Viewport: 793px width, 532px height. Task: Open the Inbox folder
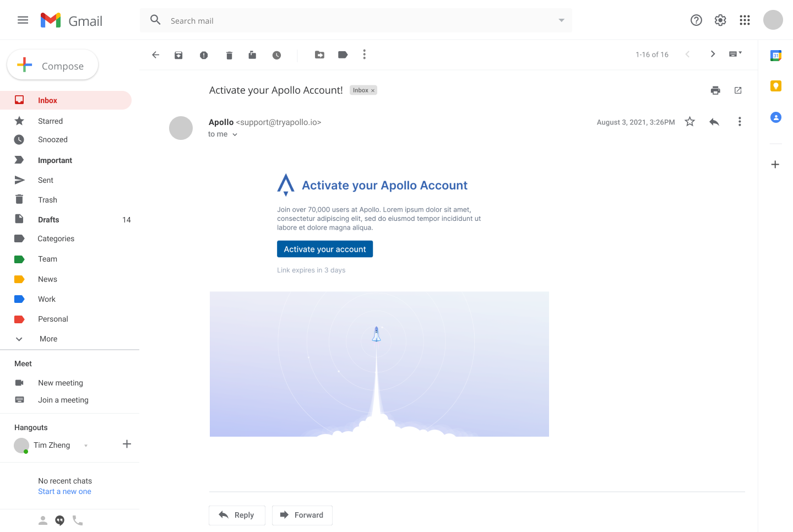click(x=66, y=100)
